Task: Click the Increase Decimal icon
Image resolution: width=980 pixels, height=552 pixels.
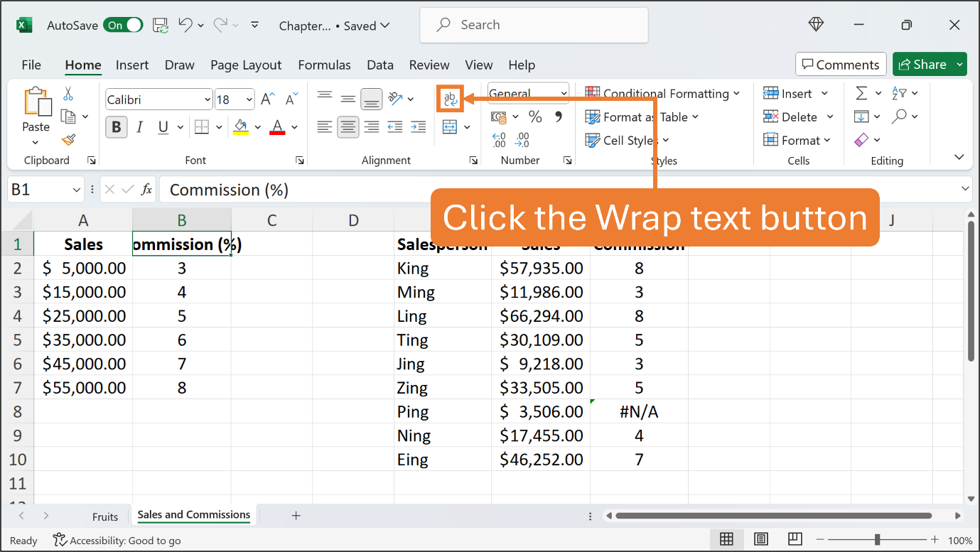Action: (499, 139)
